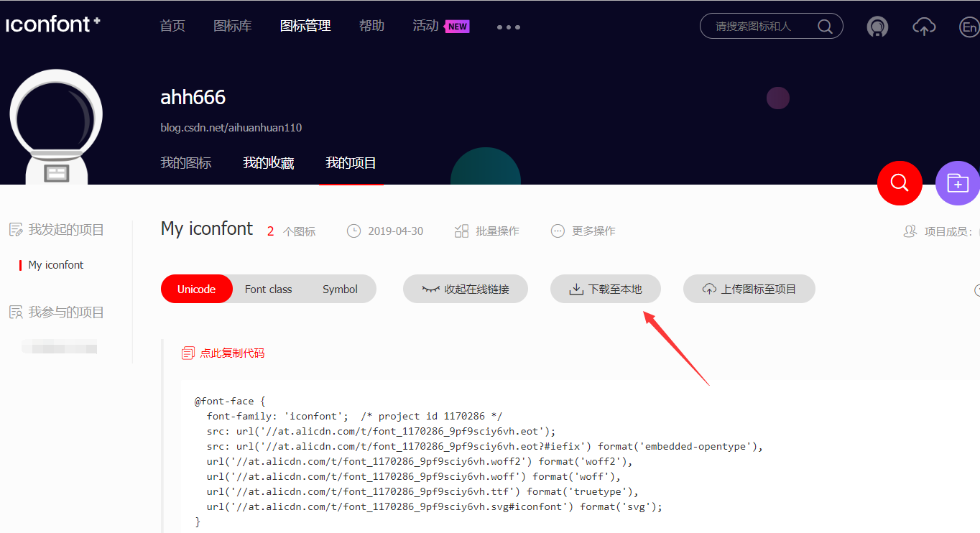Click the upload cloud icon in 上传图标至项目
Screen dimensions: 980x533
click(709, 289)
